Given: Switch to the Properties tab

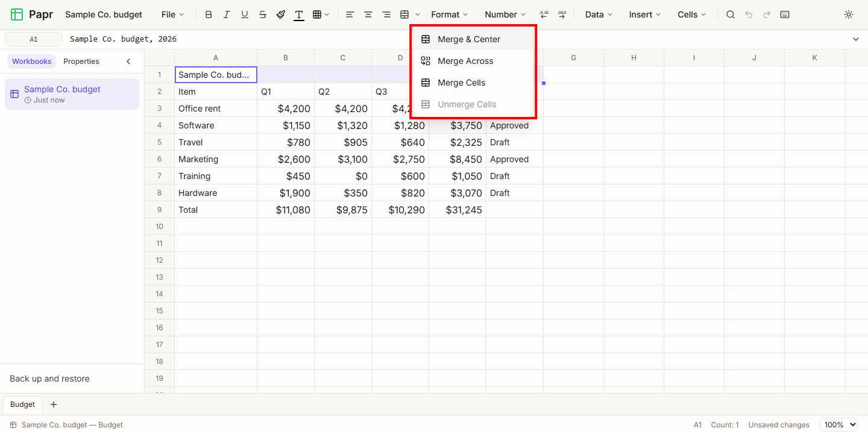Looking at the screenshot, I should click(x=81, y=61).
